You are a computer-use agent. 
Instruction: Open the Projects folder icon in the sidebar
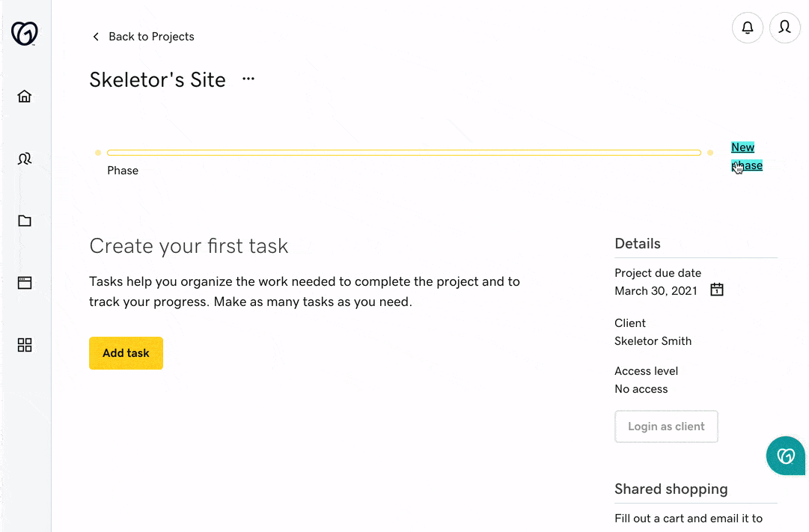point(24,221)
